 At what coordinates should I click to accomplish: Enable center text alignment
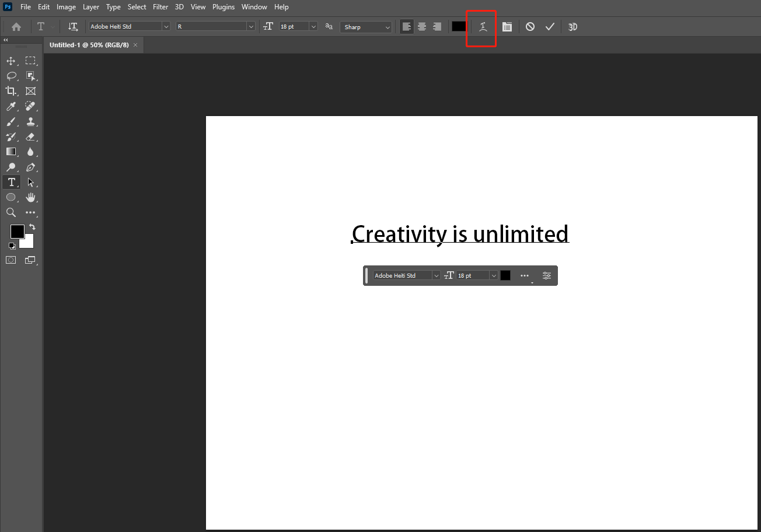coord(421,27)
